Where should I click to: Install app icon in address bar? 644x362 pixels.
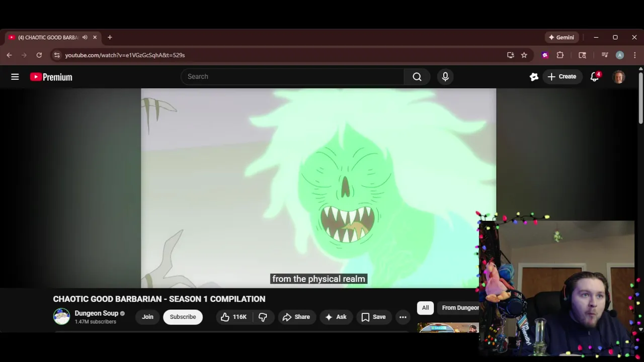coord(511,55)
